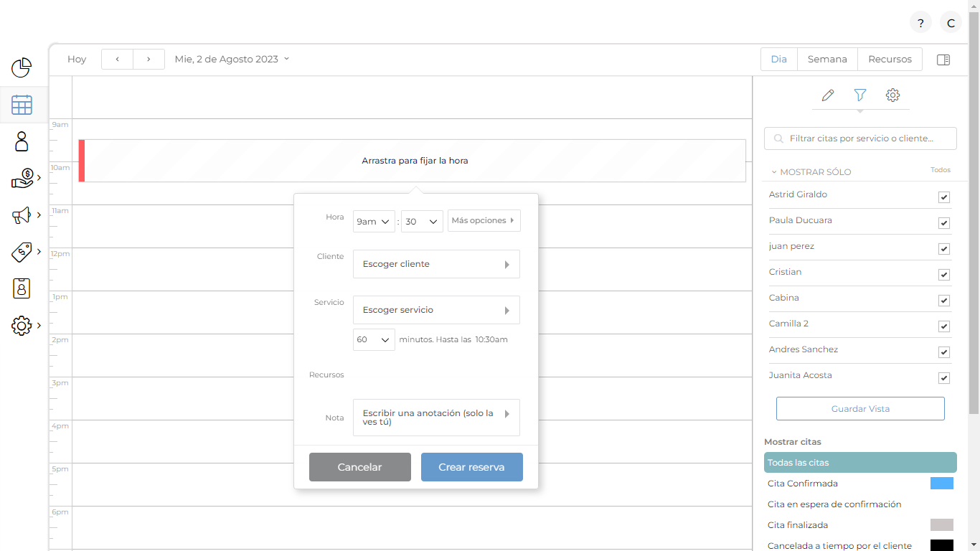Click Guardar Vista button

pyautogui.click(x=860, y=408)
